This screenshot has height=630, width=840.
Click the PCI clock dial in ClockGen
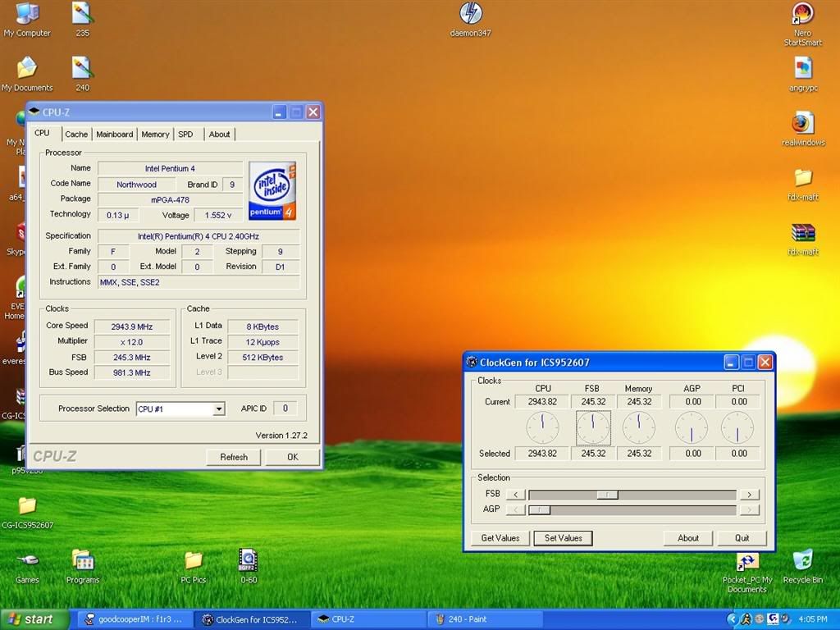click(x=737, y=427)
